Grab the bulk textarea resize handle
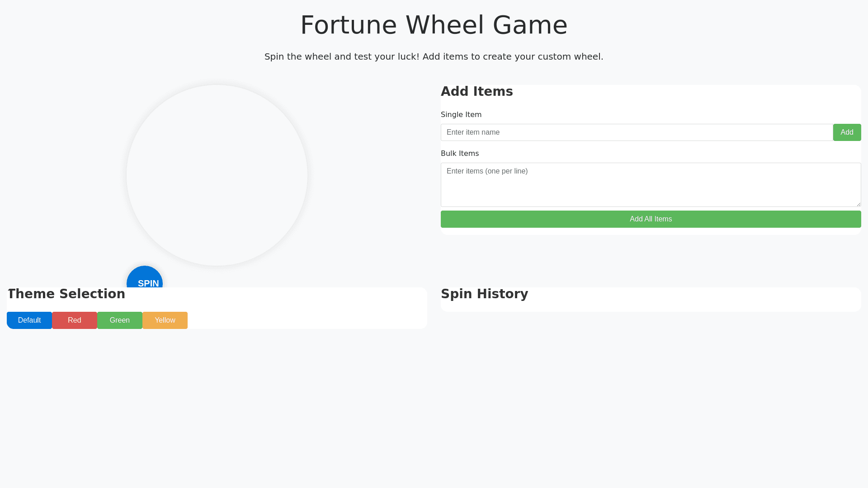Image resolution: width=868 pixels, height=488 pixels. [858, 204]
